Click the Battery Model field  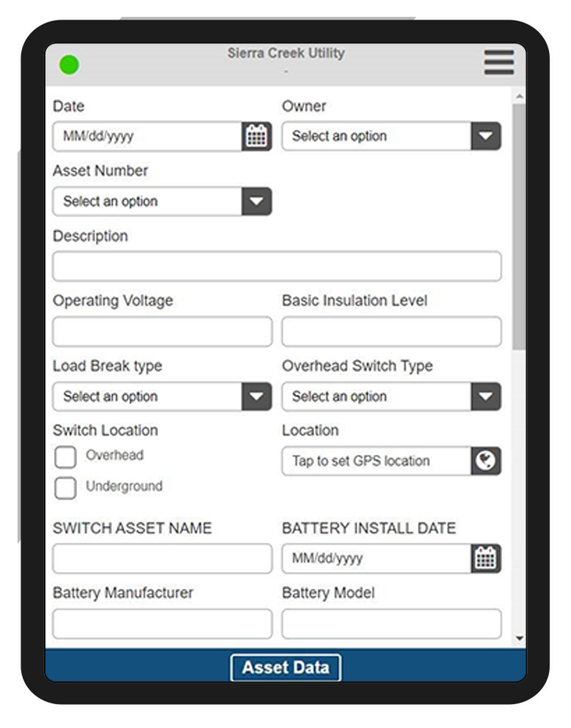point(392,623)
